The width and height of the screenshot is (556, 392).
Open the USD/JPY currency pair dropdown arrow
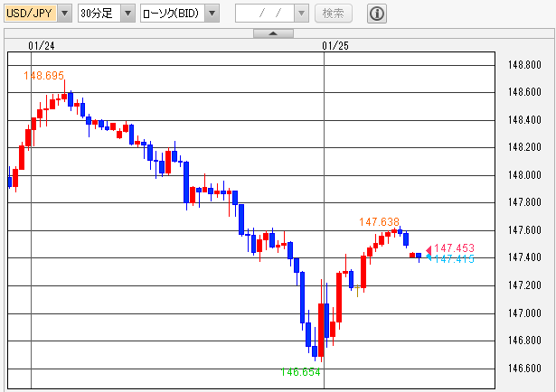click(64, 14)
